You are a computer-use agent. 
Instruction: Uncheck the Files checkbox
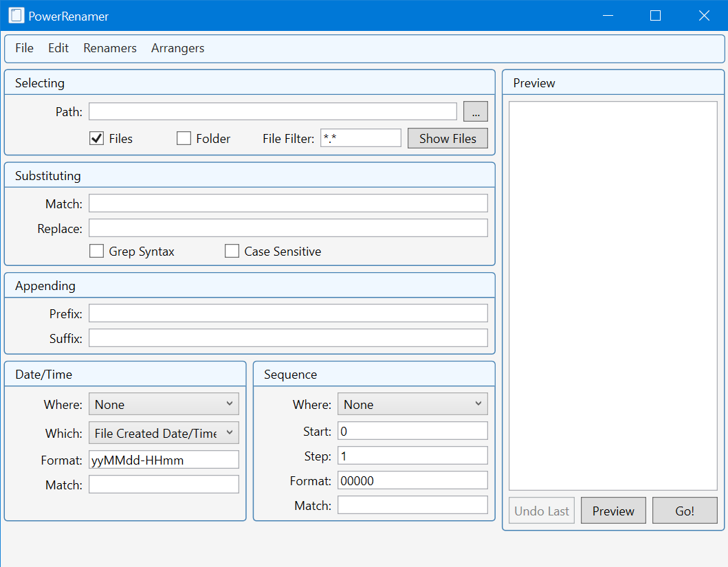coord(96,138)
